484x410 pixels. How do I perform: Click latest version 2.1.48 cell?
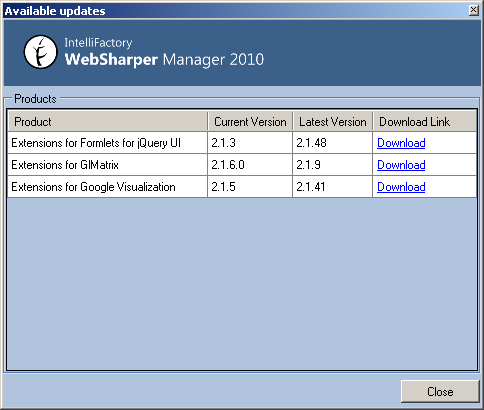click(x=333, y=143)
